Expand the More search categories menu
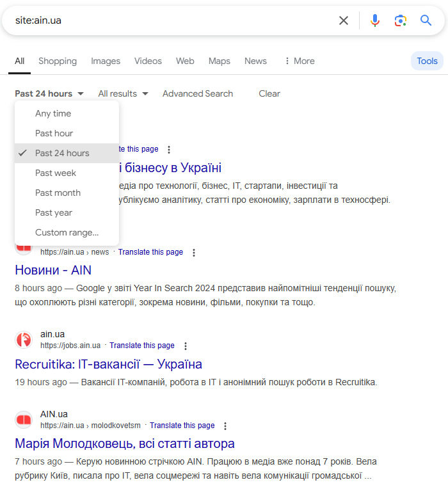This screenshot has width=448, height=494. 299,61
